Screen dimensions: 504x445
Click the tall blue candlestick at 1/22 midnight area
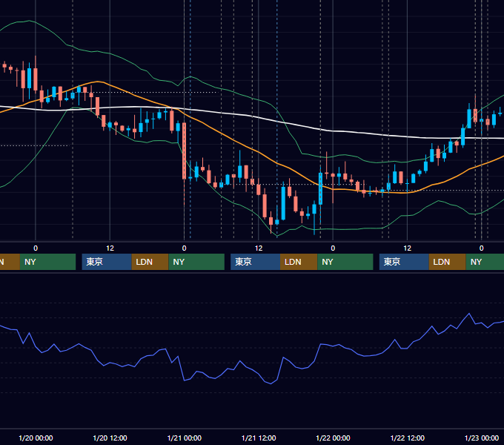(x=320, y=188)
